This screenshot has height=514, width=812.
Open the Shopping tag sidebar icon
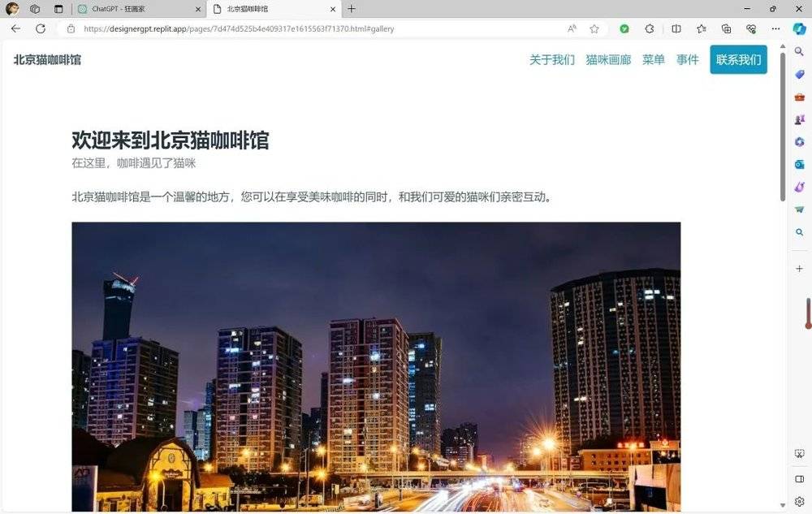coord(800,75)
